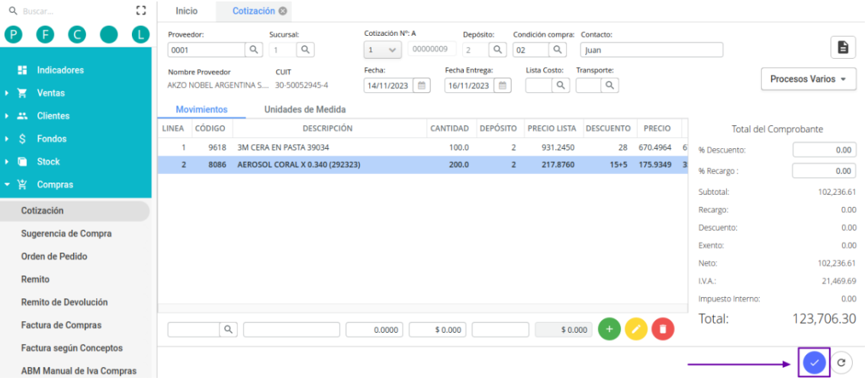Open Remito de Devolución
This screenshot has width=868, height=384.
[x=64, y=302]
